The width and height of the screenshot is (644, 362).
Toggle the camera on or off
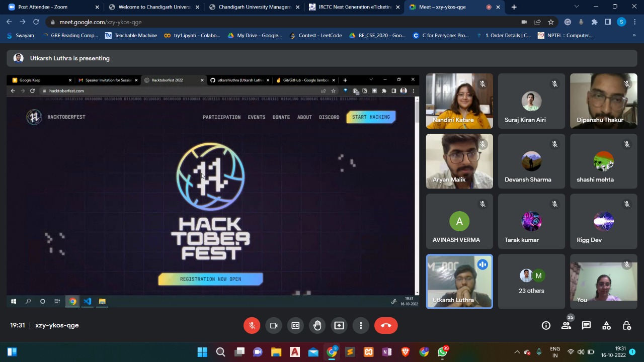click(274, 325)
